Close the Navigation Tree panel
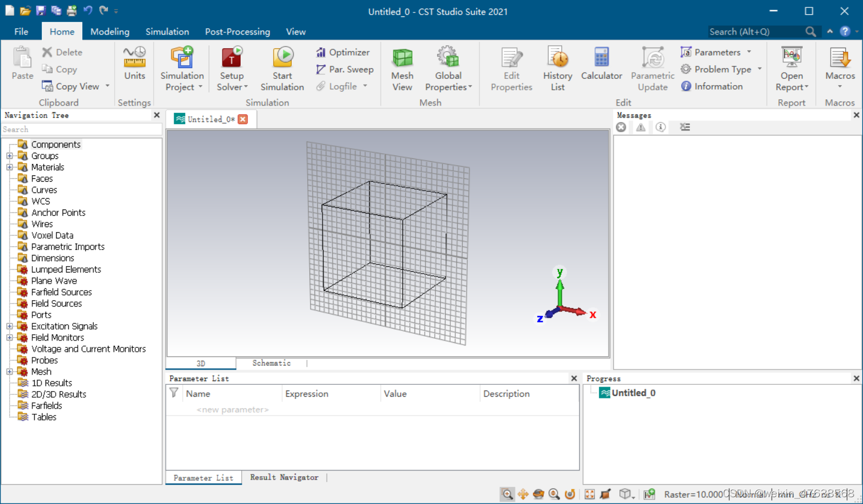The width and height of the screenshot is (863, 504). [x=157, y=115]
